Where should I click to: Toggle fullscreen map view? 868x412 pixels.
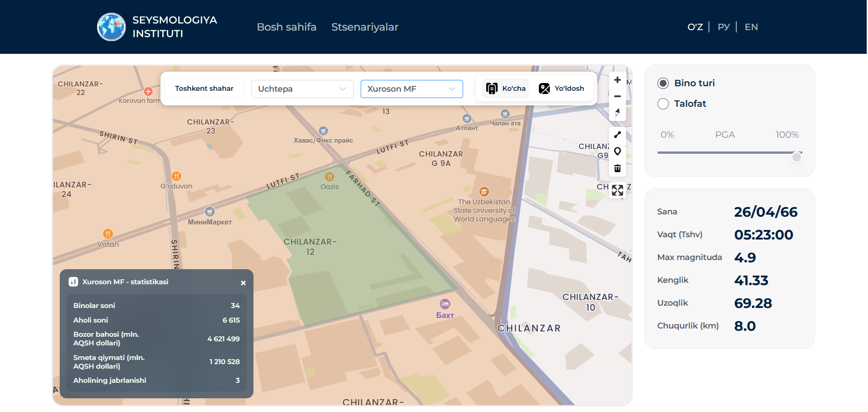(617, 190)
